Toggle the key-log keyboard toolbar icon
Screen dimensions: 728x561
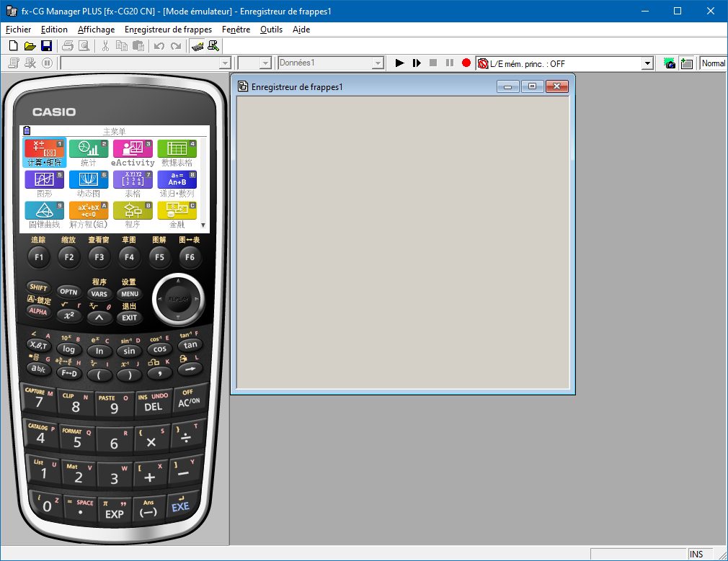(197, 46)
